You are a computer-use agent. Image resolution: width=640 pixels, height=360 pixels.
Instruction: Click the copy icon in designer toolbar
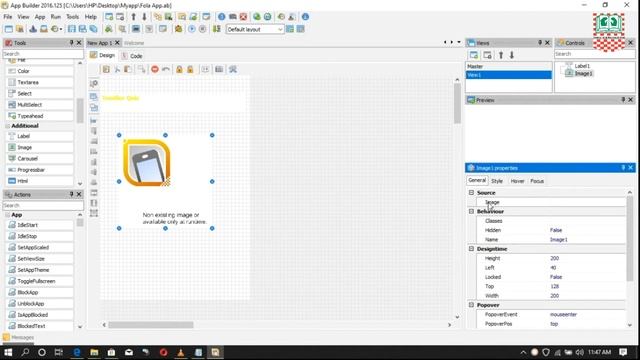pos(106,69)
